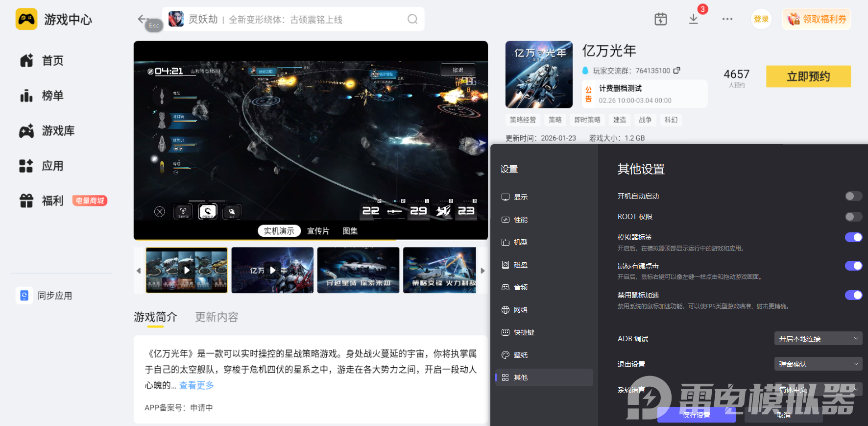Expand the ADB 调试 dropdown
The width and height of the screenshot is (868, 426).
(818, 339)
